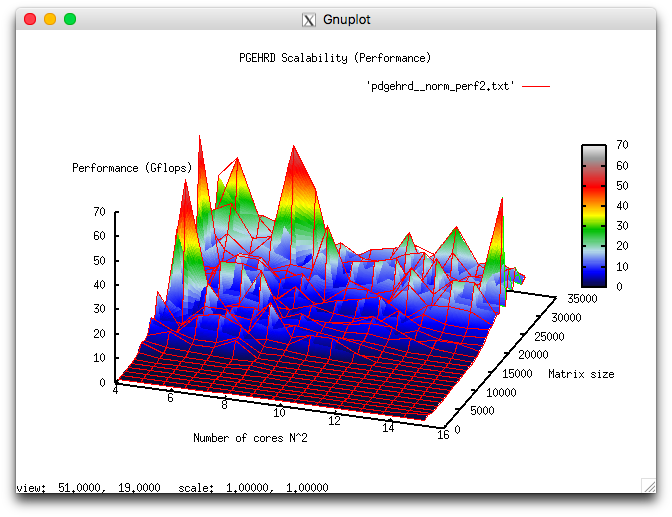Click matrix size tick label 5000
Image resolution: width=672 pixels, height=517 pixels.
pos(483,411)
